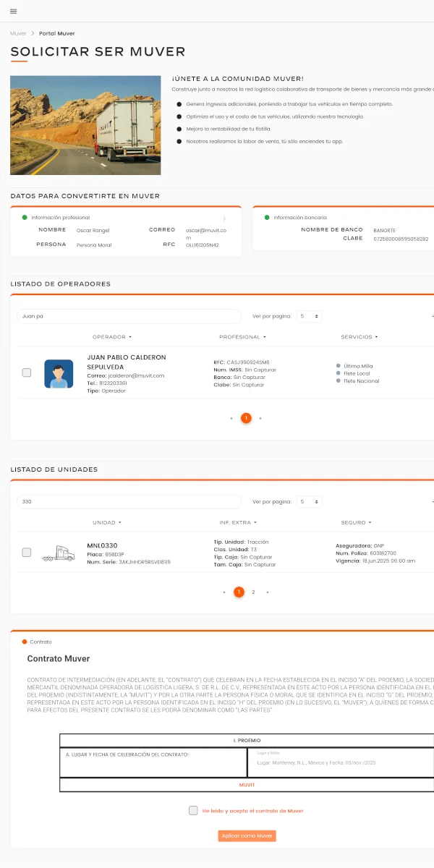Click the contract acceptance text link
Image resolution: width=434 pixels, height=868 pixels.
click(x=252, y=811)
